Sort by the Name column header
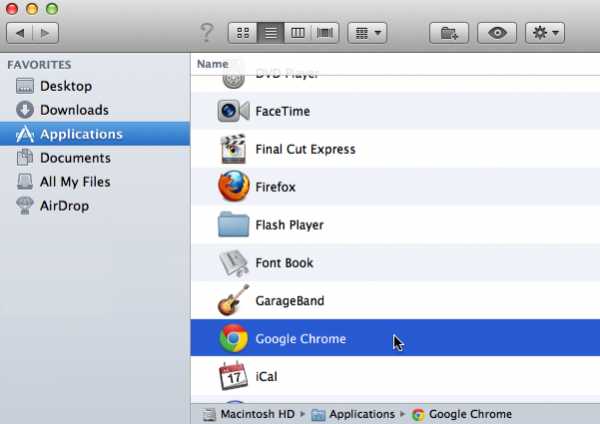 point(213,64)
